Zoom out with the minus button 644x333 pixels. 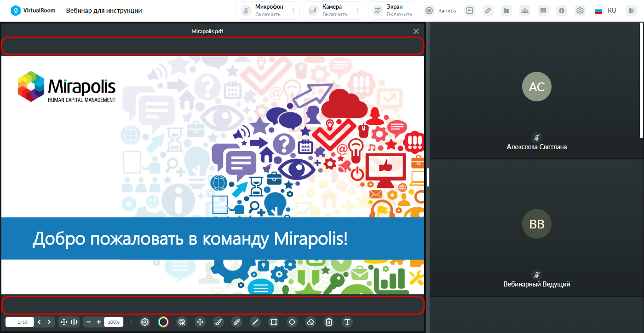[x=89, y=322]
